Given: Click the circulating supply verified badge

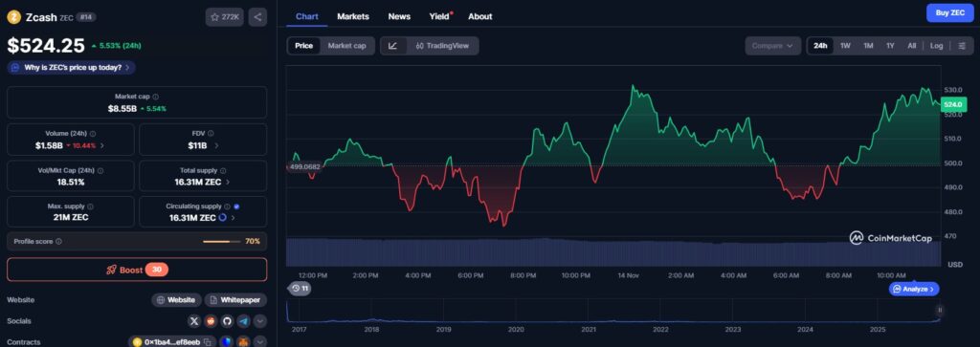Looking at the screenshot, I should pos(237,206).
